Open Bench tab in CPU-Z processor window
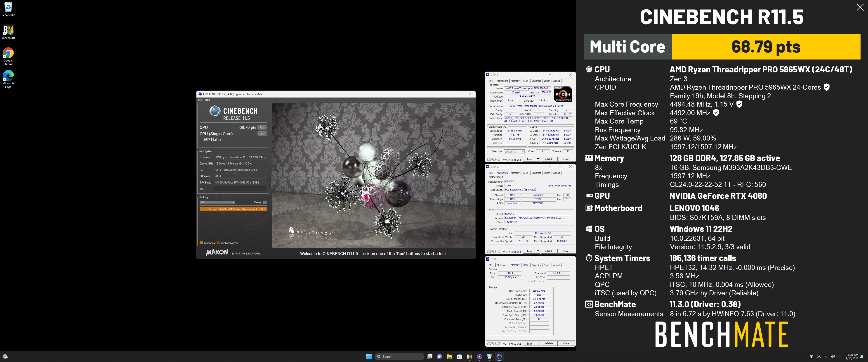Screen dimensions: 868x362 (x=547, y=81)
